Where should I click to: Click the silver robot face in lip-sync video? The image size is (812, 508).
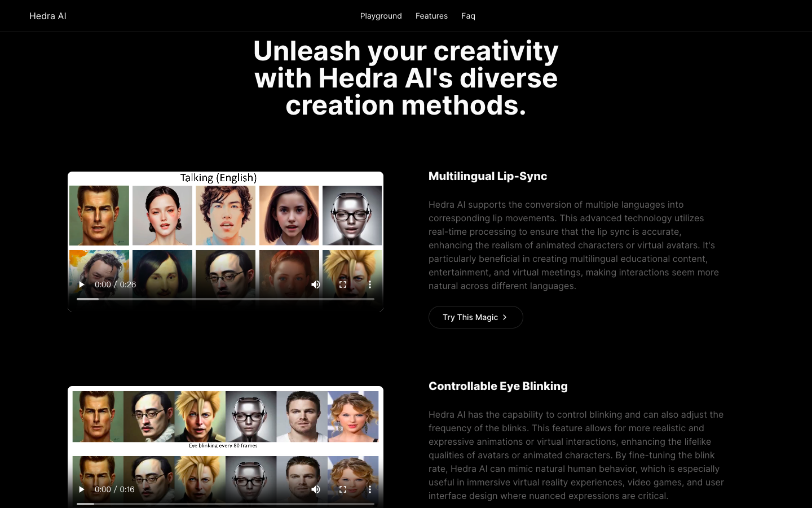[352, 216]
